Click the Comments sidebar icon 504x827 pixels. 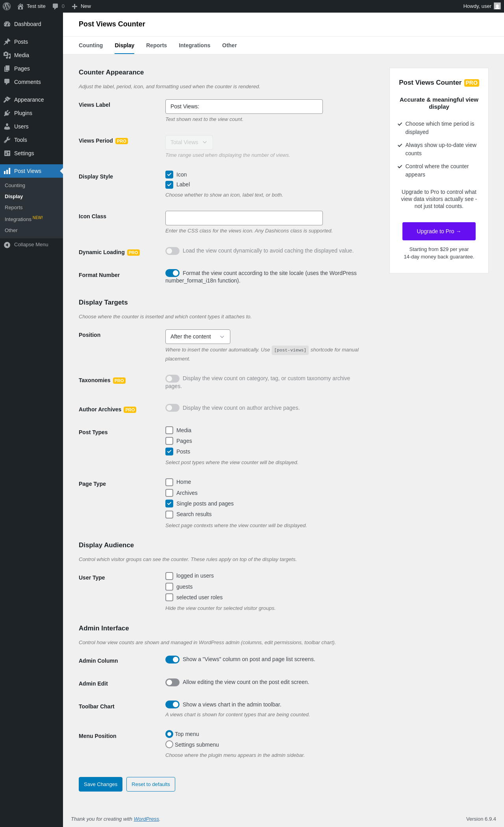coord(7,82)
